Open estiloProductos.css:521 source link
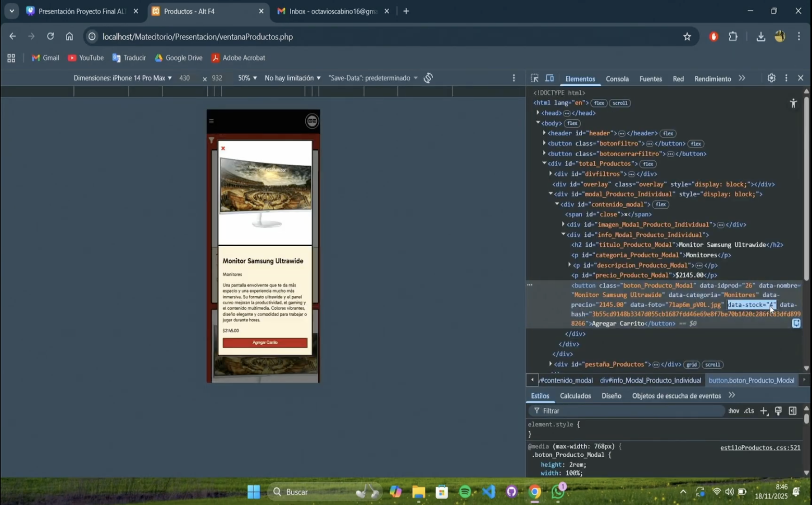The width and height of the screenshot is (812, 505). 760,448
